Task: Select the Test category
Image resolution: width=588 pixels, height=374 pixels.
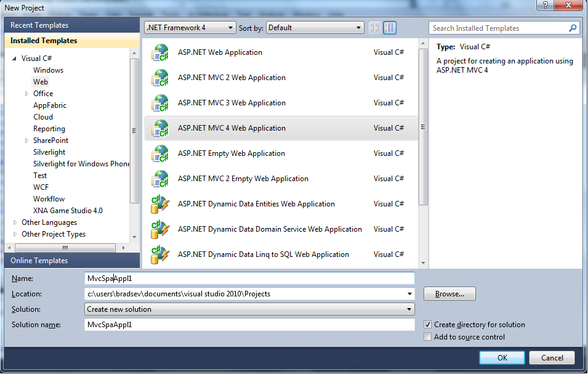Action: coord(40,176)
